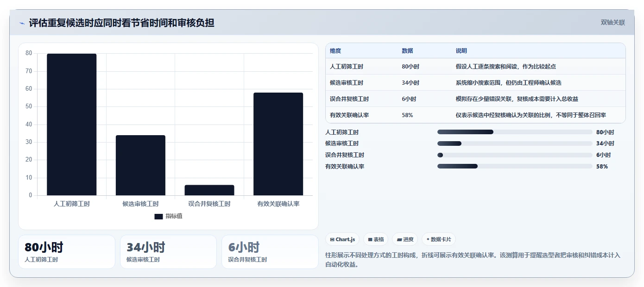
Task: Click the x-axis label 有效关联确认率
Action: click(278, 204)
